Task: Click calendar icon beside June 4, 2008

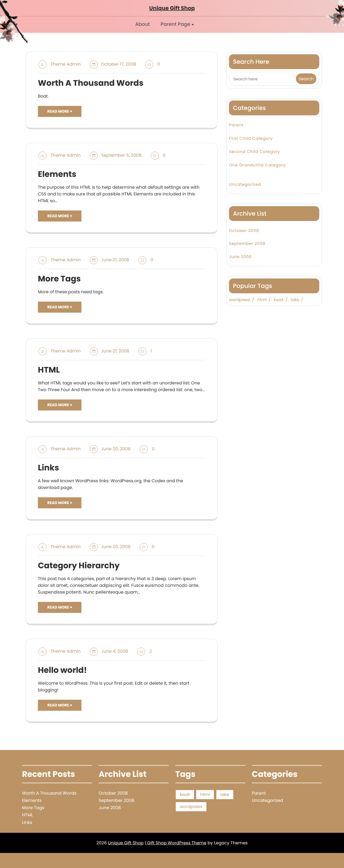Action: [94, 652]
